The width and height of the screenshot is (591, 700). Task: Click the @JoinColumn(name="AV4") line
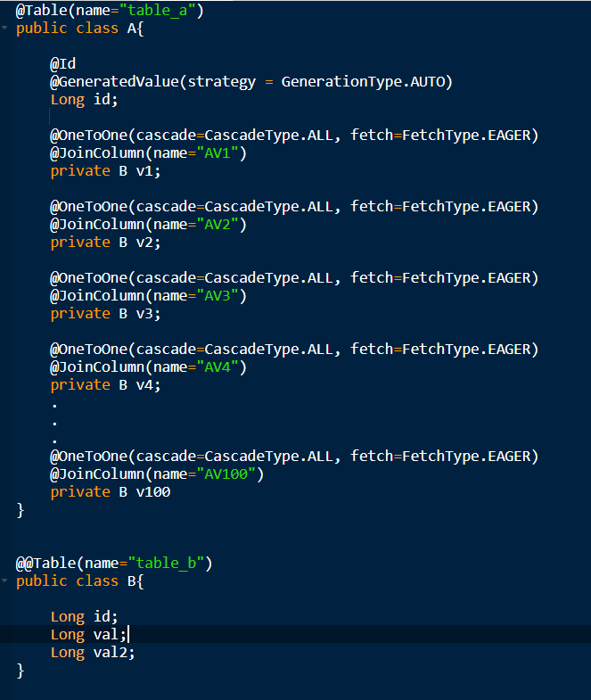pos(148,367)
